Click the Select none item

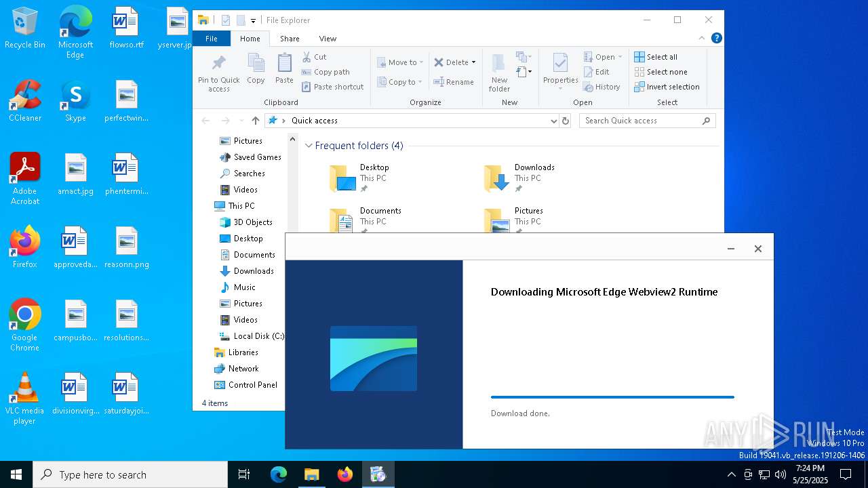coord(660,72)
